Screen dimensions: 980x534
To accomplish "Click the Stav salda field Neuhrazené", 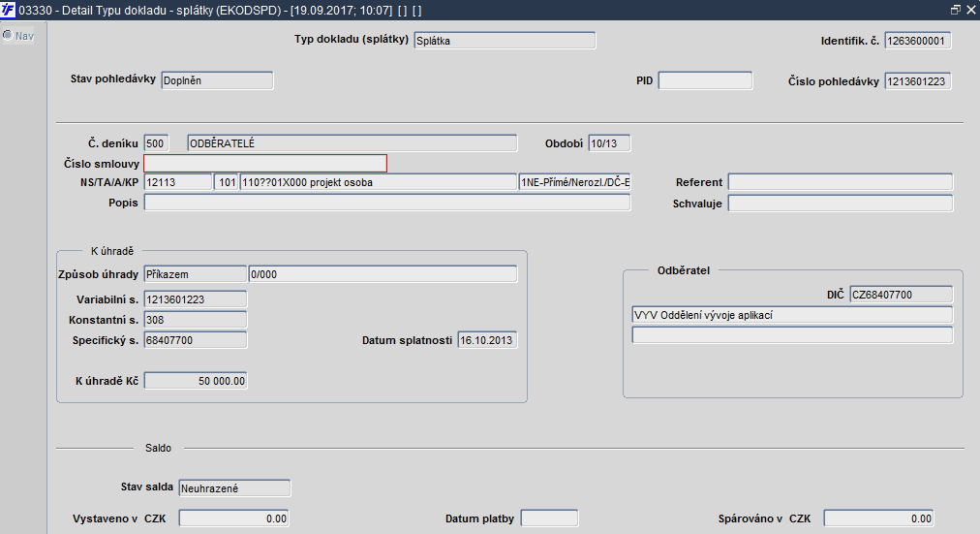I will (234, 488).
